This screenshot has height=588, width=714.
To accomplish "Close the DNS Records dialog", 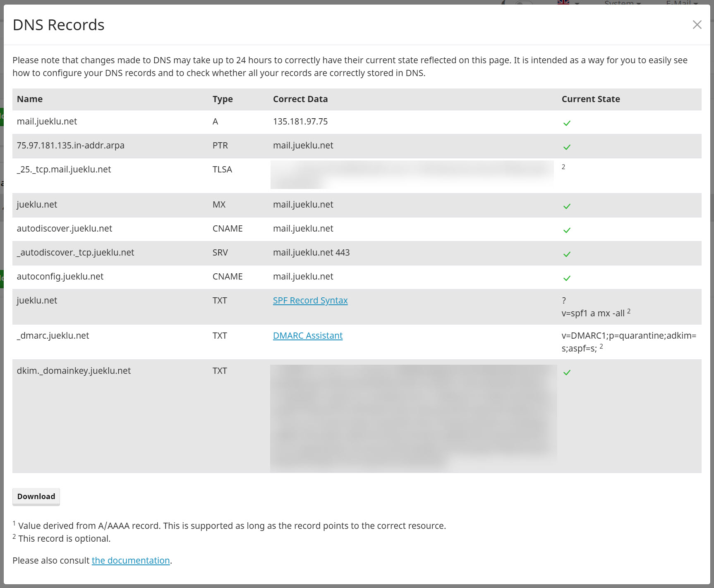I will click(697, 25).
